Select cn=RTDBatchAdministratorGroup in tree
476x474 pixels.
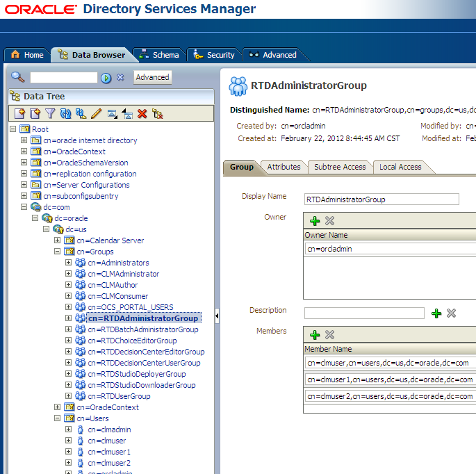point(143,329)
